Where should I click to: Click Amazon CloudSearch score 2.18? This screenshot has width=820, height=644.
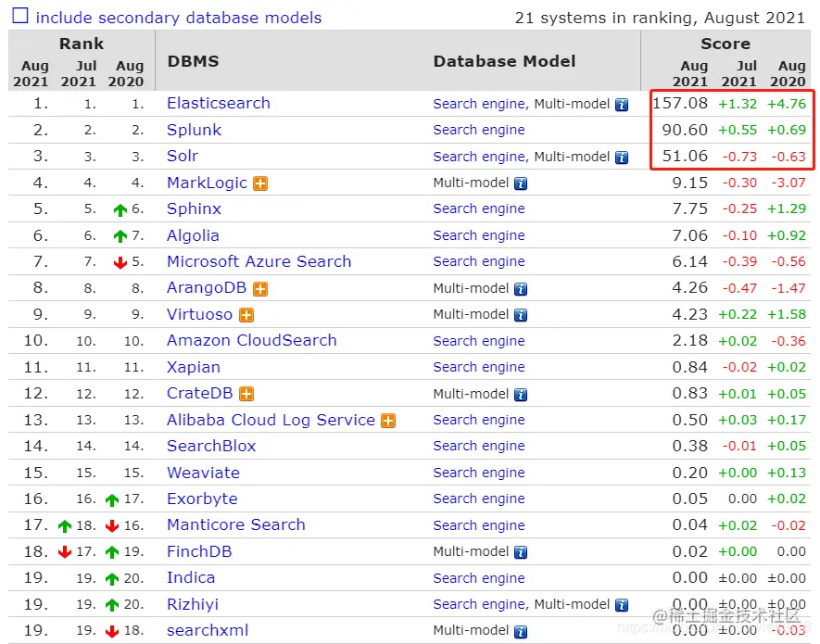tap(689, 341)
